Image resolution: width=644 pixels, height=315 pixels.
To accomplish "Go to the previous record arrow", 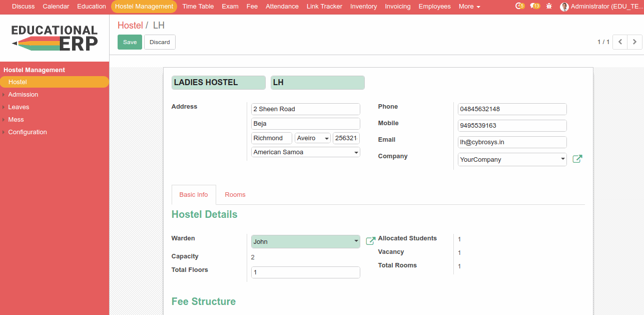I will pyautogui.click(x=620, y=42).
